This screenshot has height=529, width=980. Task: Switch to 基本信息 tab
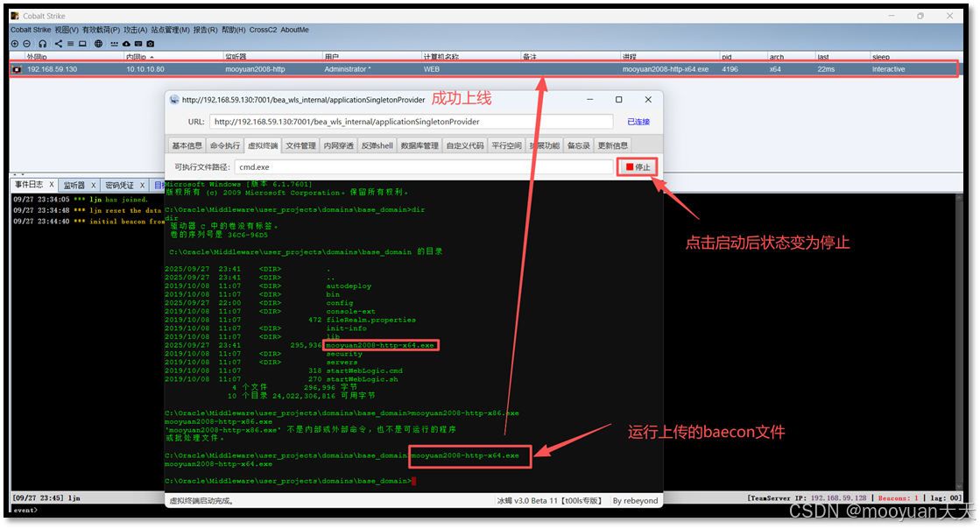coord(187,145)
